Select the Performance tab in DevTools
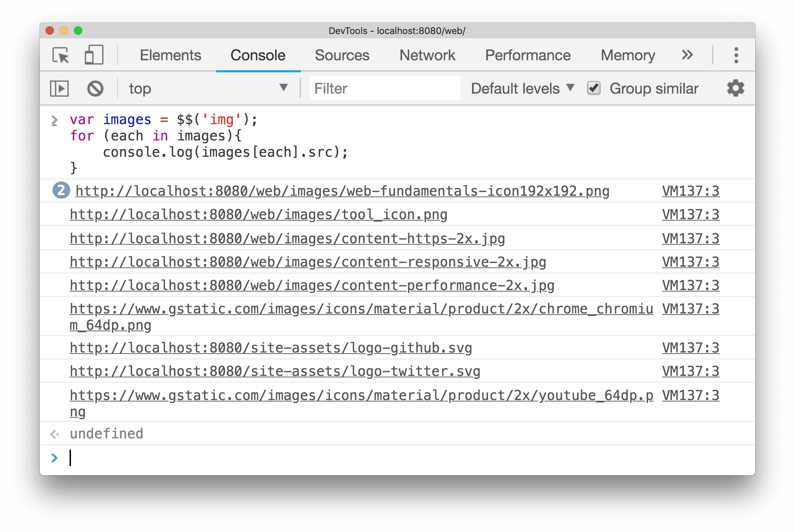 point(526,54)
